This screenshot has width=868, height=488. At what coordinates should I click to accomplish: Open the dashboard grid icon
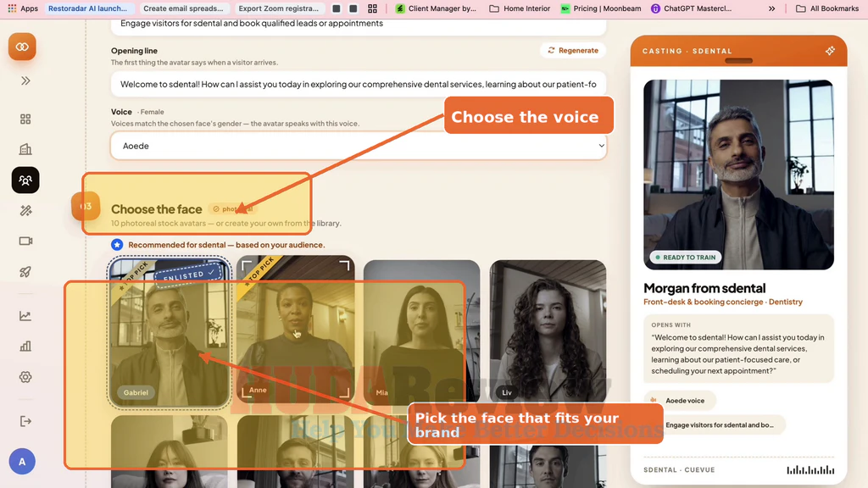click(x=25, y=119)
